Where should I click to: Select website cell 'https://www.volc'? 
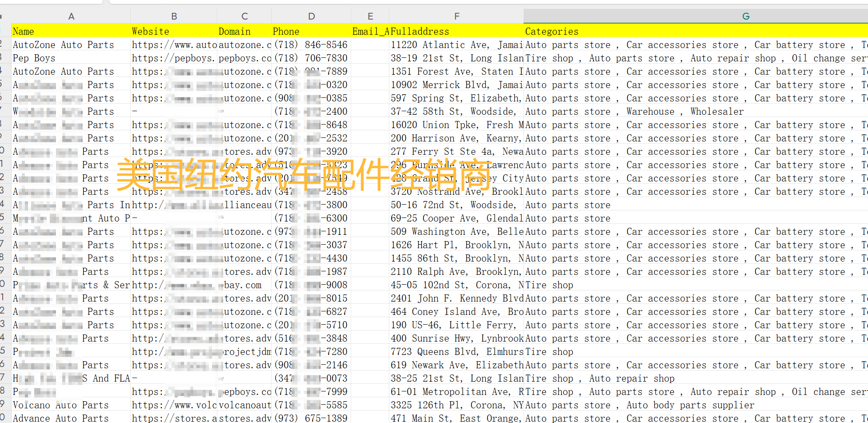pyautogui.click(x=174, y=405)
